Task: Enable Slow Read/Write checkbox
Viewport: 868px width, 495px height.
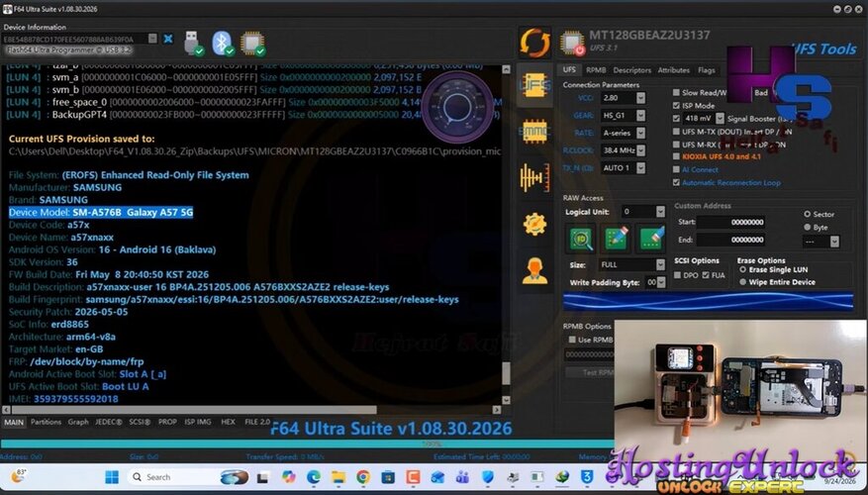Action: 676,92
